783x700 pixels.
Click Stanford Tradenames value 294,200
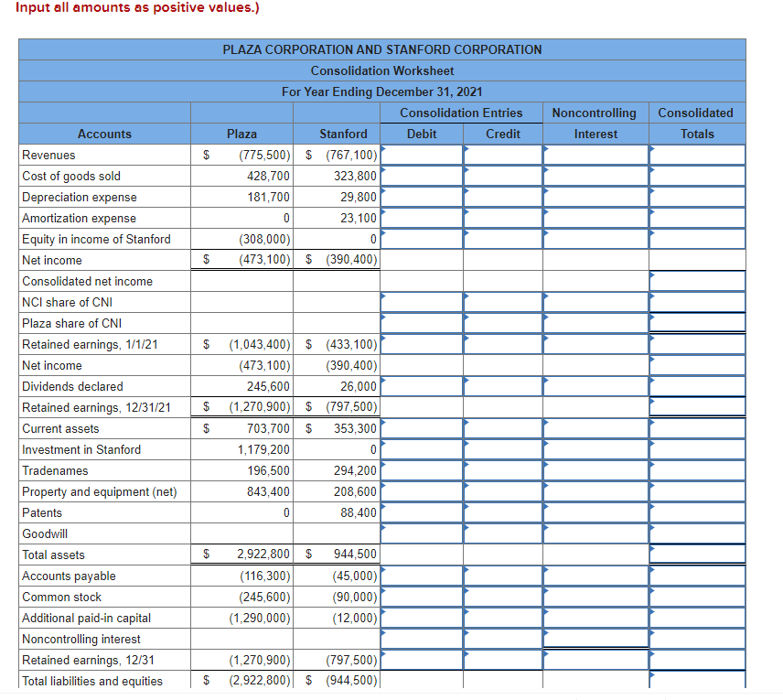click(x=355, y=470)
